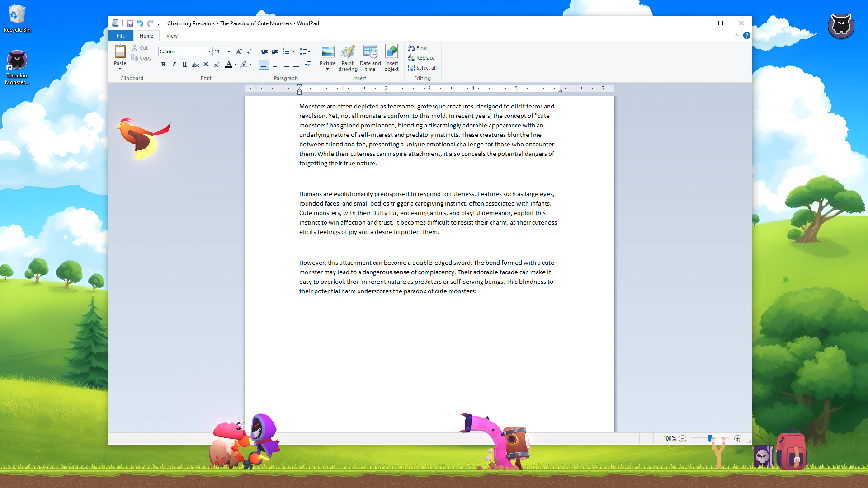The width and height of the screenshot is (868, 488).
Task: Open the Find tool
Action: [417, 47]
